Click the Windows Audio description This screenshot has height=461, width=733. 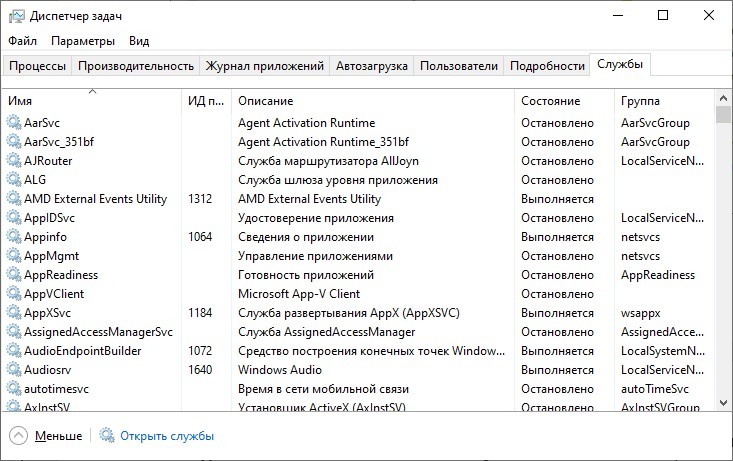280,370
